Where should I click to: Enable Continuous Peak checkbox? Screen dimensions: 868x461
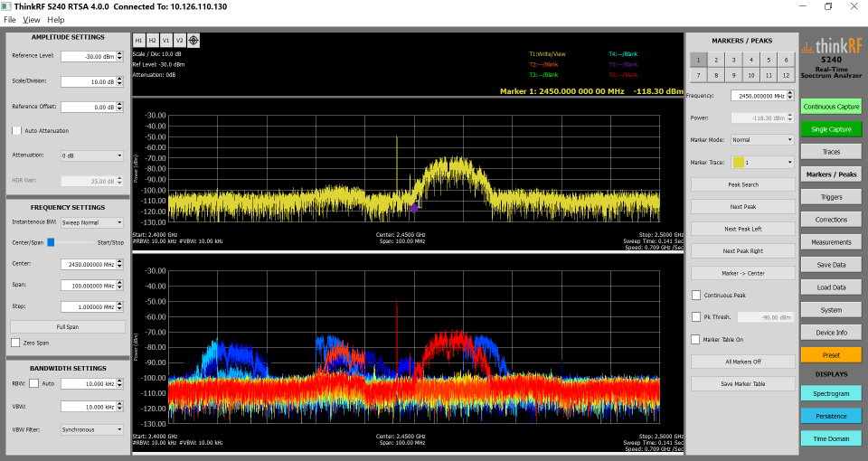pos(695,295)
